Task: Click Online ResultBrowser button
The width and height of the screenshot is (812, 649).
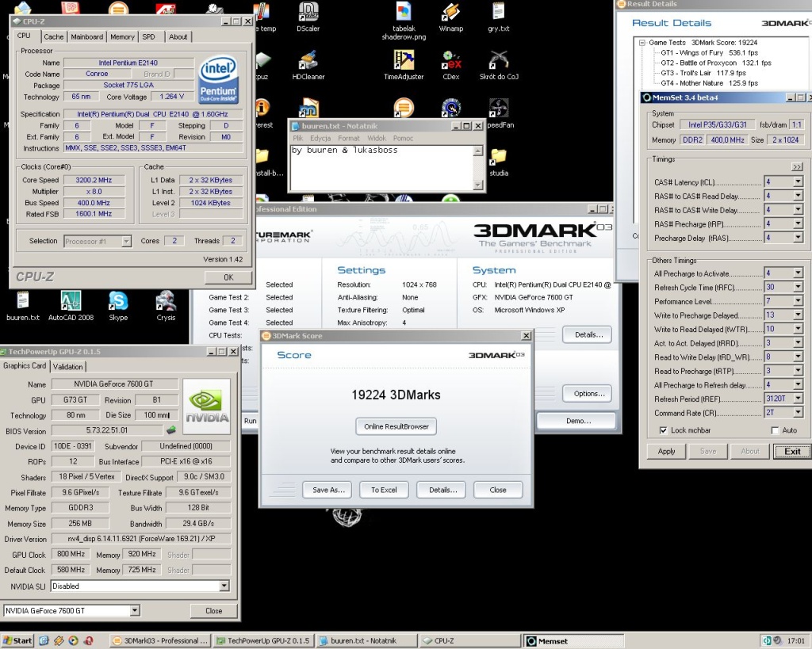Action: point(396,426)
